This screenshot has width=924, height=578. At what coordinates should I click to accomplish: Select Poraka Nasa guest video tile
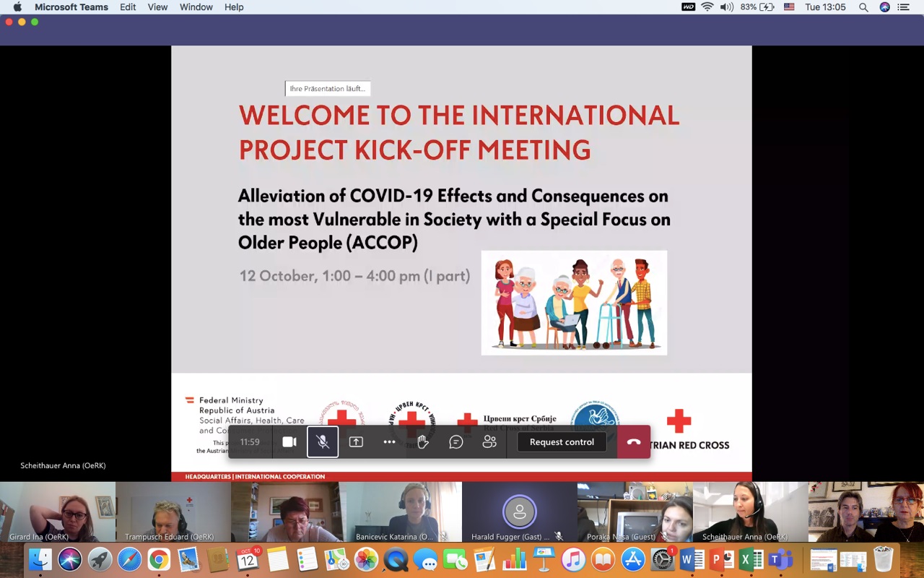pos(635,512)
